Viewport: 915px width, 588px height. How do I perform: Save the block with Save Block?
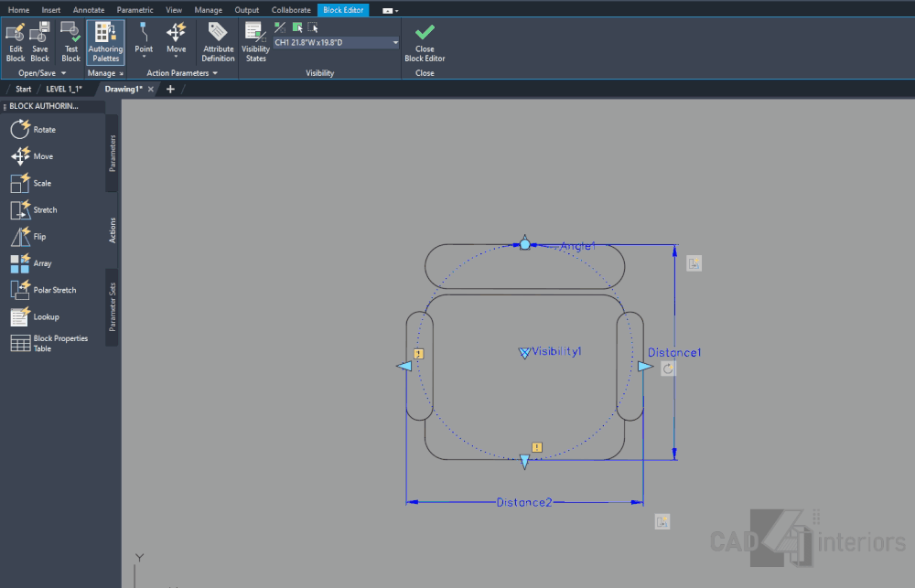tap(39, 42)
